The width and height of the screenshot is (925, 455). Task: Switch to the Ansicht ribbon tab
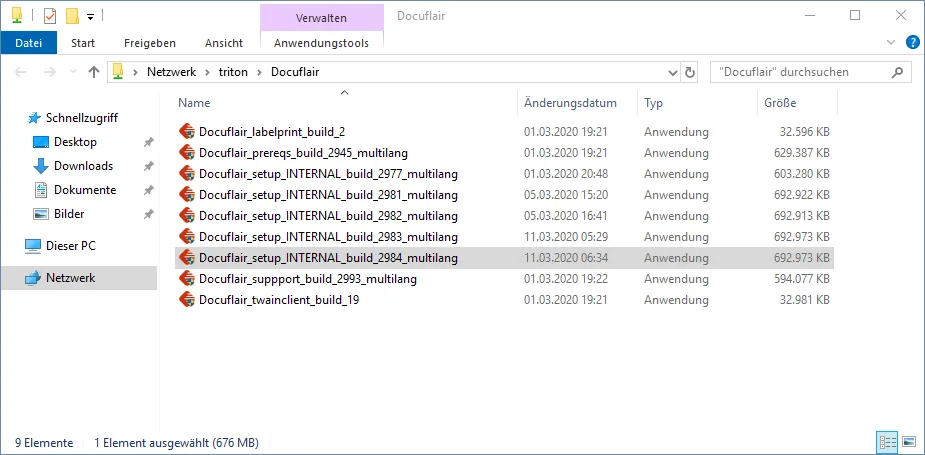pyautogui.click(x=224, y=43)
